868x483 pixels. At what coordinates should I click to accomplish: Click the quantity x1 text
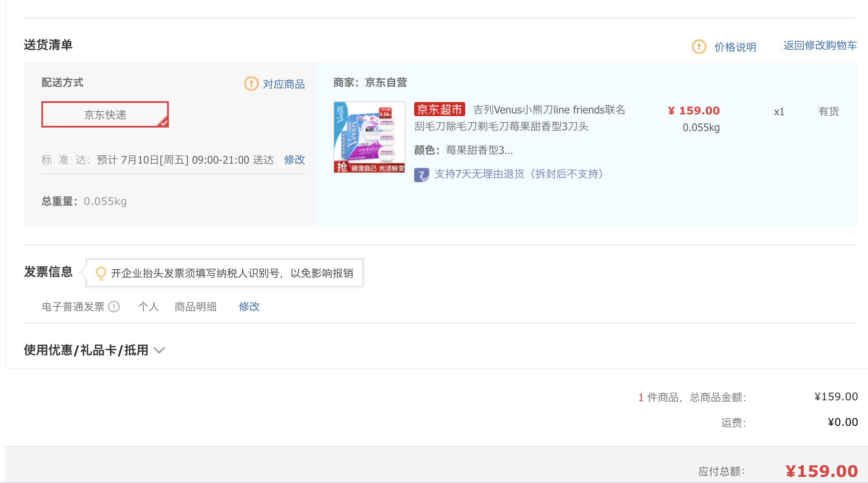coord(779,112)
